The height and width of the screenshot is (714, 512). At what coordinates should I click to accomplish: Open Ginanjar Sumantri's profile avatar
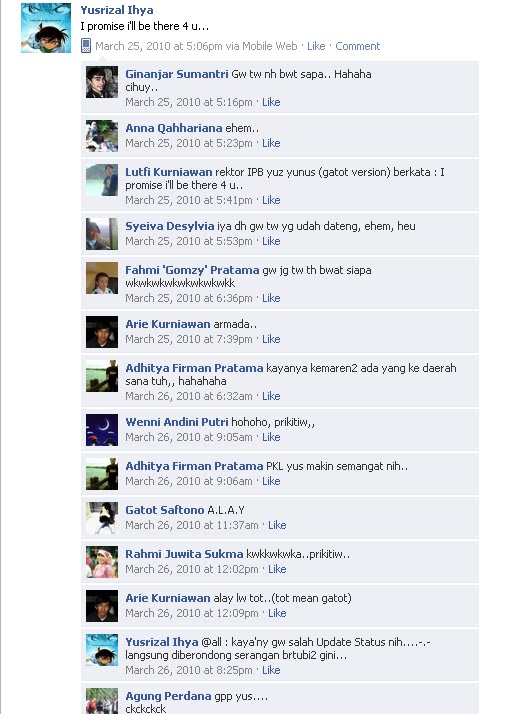pos(102,82)
